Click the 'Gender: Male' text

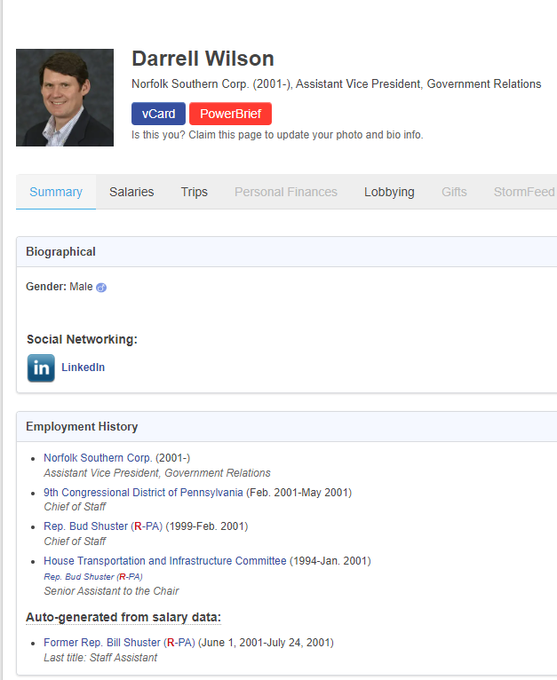[x=59, y=287]
